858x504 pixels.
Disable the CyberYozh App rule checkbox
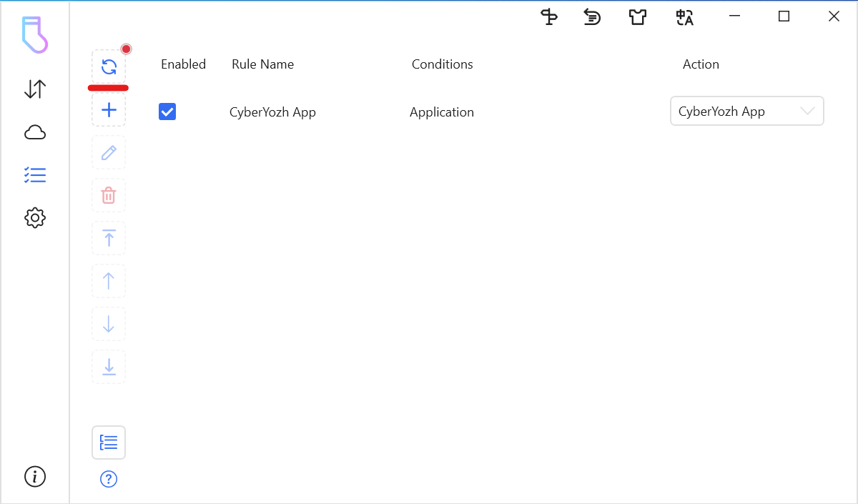[x=167, y=112]
